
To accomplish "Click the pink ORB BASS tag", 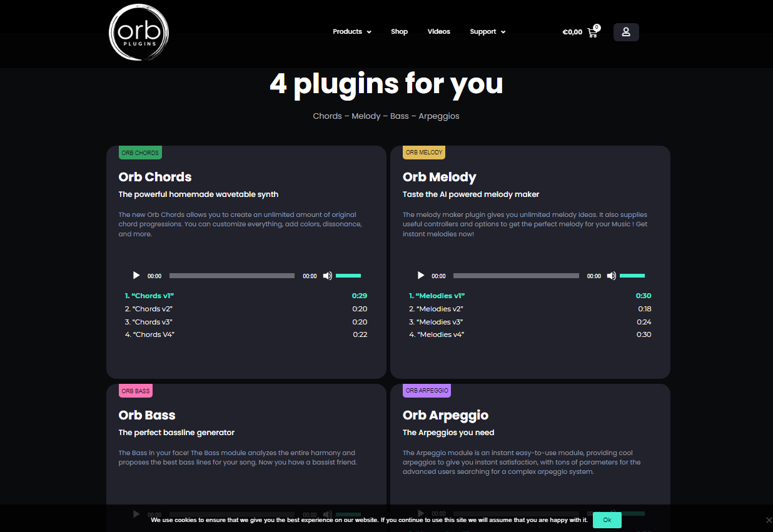I will (136, 391).
